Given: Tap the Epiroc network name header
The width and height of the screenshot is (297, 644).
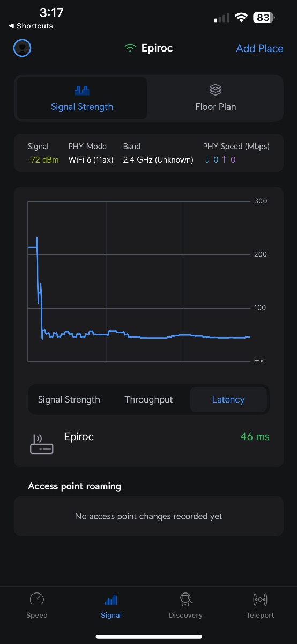Looking at the screenshot, I should 157,48.
